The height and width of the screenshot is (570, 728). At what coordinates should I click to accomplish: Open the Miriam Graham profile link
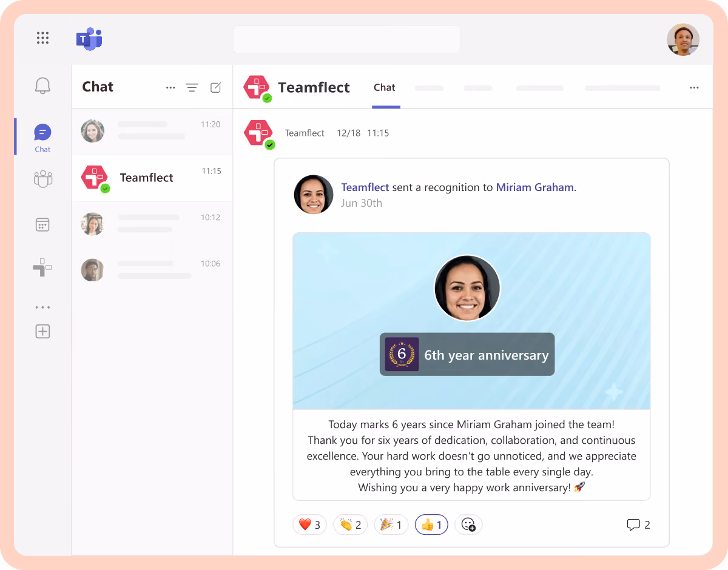pos(536,187)
